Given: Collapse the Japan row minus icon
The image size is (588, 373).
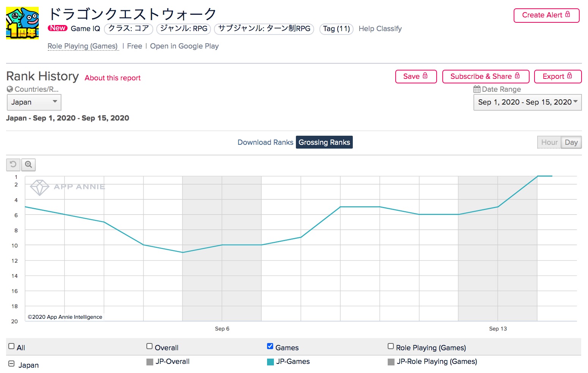Looking at the screenshot, I should 11,364.
